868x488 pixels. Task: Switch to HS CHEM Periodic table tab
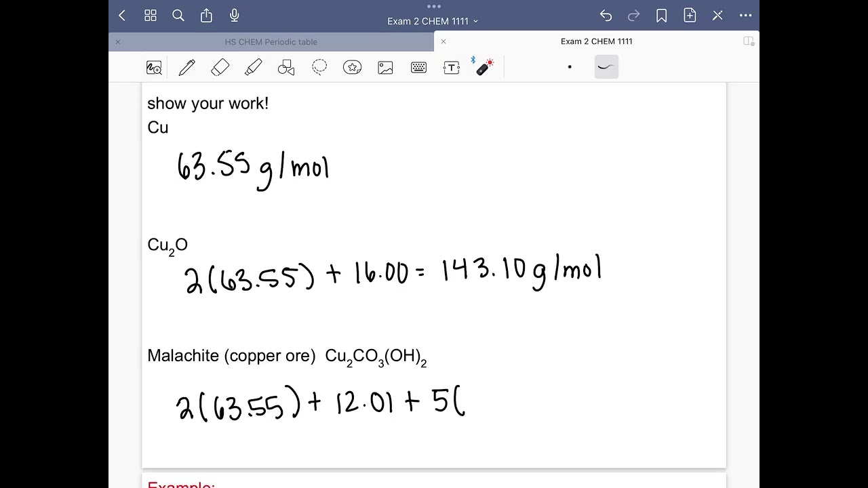271,42
